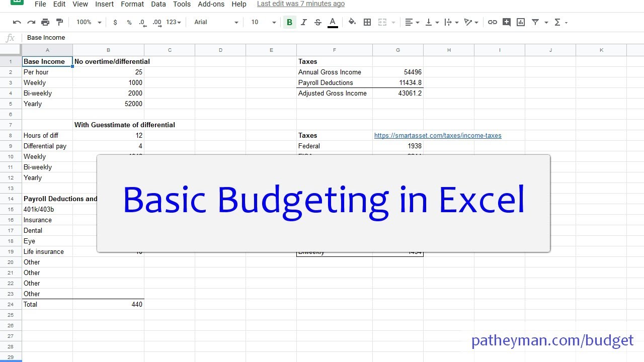The image size is (644, 362).
Task: Open the Format menu
Action: (132, 4)
